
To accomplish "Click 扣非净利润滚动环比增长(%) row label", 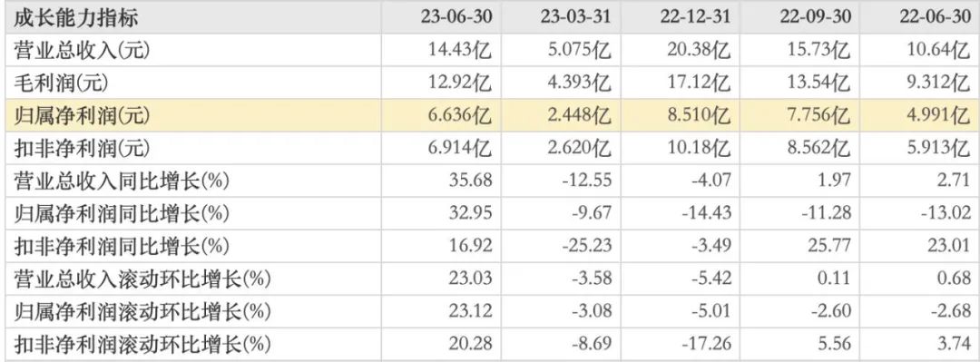I will (142, 344).
